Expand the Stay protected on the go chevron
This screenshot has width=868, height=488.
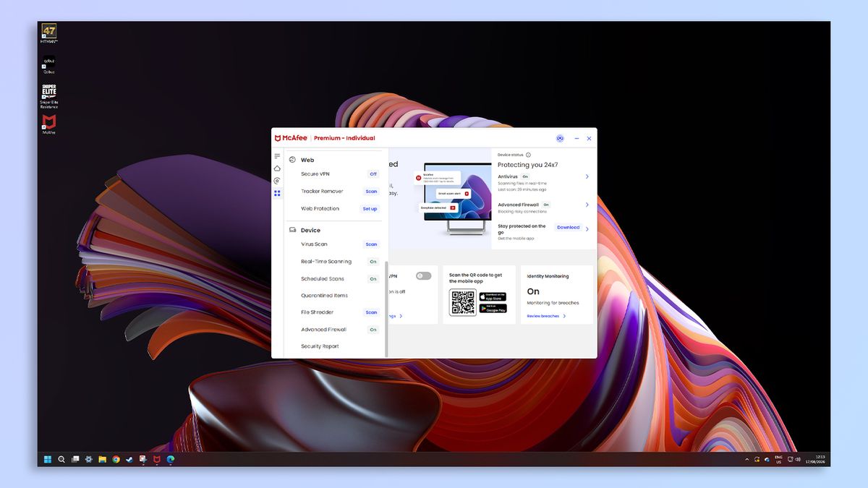(587, 228)
